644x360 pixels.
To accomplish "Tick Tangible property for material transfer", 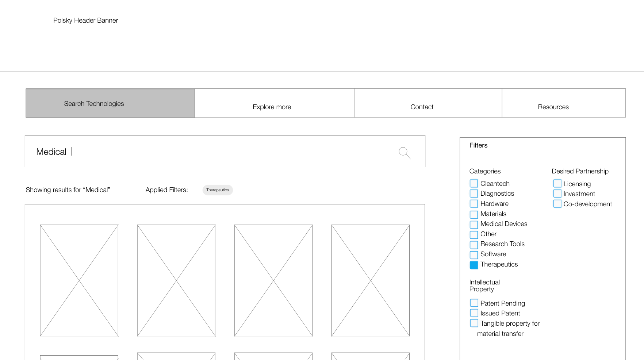I will pos(474,323).
